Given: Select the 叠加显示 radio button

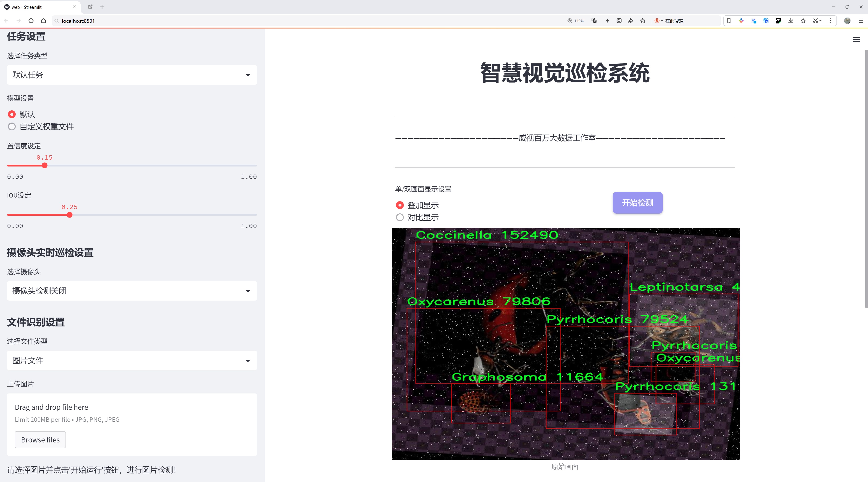Looking at the screenshot, I should 400,205.
